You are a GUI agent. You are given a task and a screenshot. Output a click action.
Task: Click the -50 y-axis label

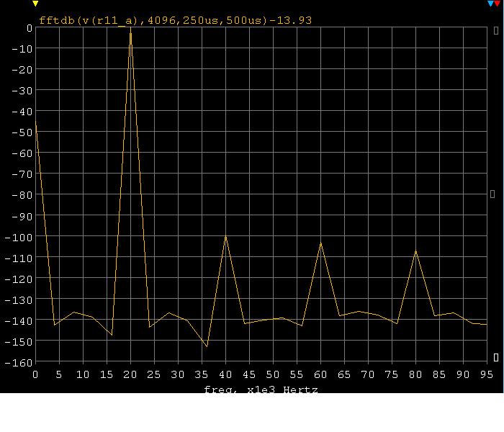22,132
